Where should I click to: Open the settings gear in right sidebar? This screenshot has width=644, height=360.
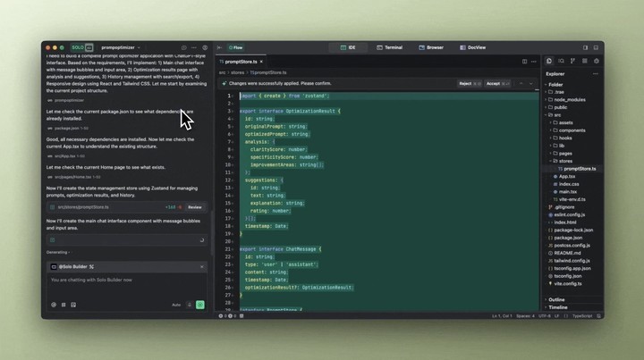[x=596, y=61]
